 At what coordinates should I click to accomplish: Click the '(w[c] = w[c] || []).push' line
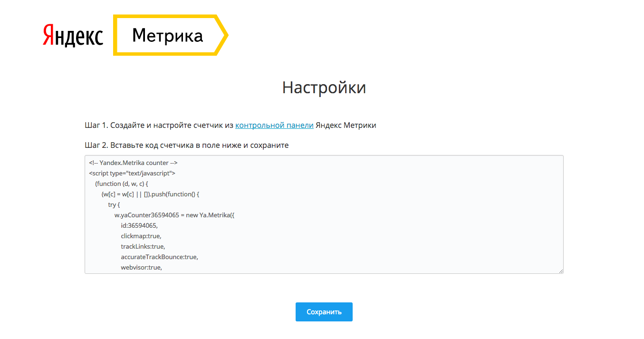pos(150,194)
